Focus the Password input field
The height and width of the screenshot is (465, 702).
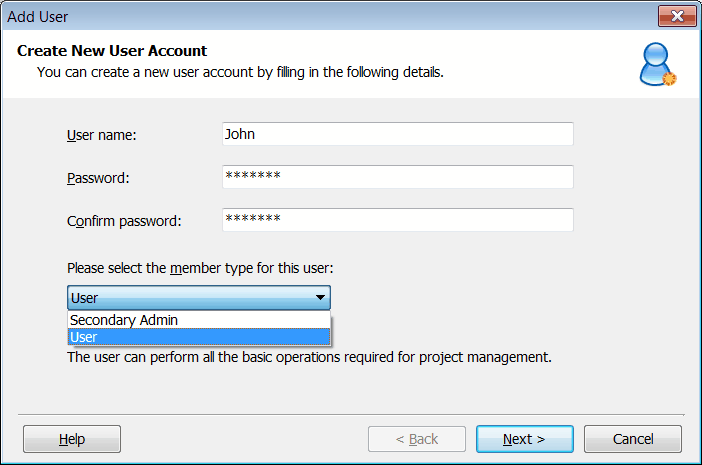tap(398, 177)
